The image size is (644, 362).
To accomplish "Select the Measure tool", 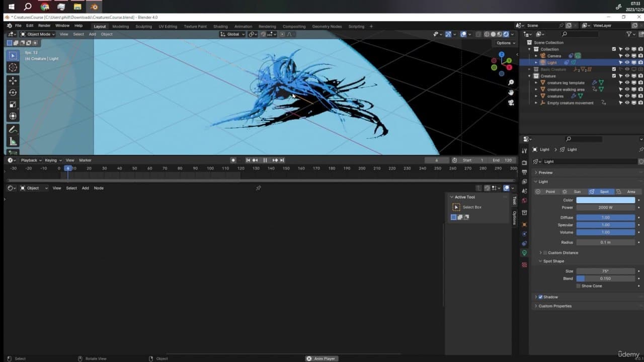I will tap(13, 142).
